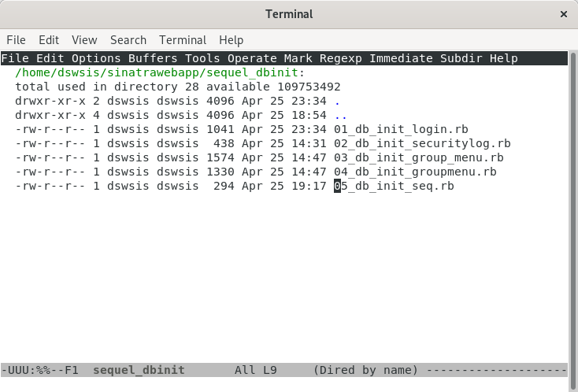
Task: Open the Terminal window's Edit menu
Action: (x=49, y=40)
